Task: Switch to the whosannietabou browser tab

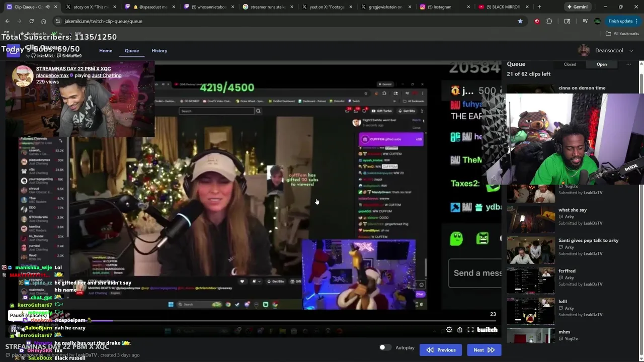Action: click(209, 7)
